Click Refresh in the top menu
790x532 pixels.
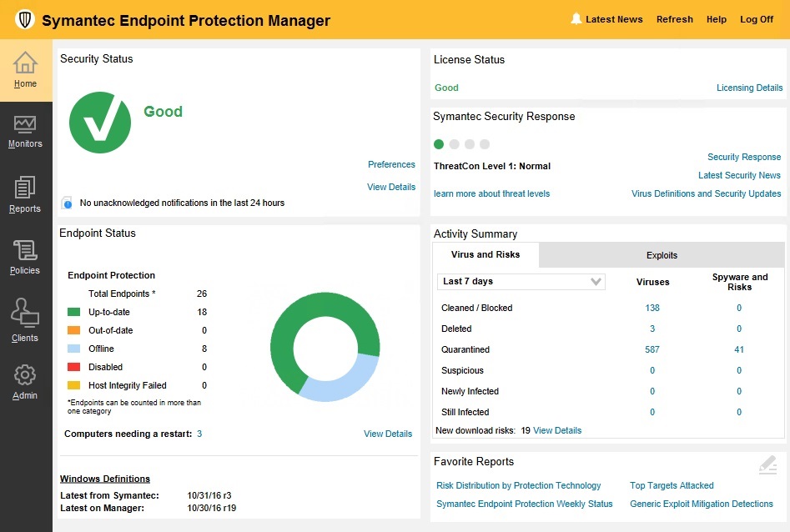(674, 19)
